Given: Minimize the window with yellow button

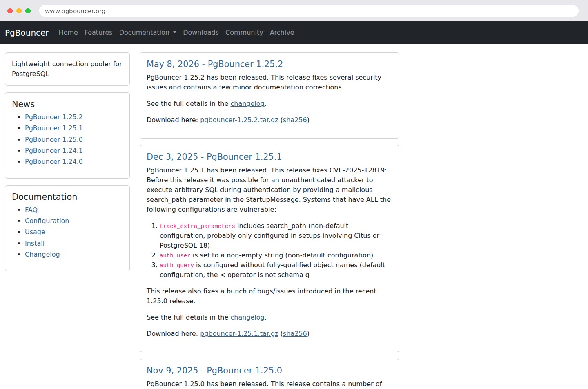Looking at the screenshot, I should point(19,11).
